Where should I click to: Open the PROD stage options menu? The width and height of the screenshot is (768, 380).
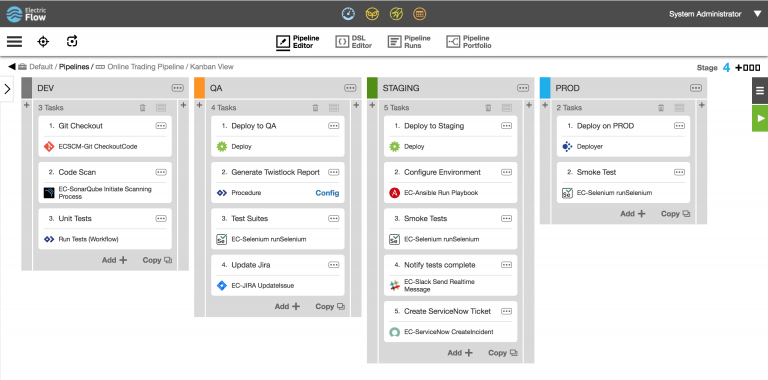696,88
